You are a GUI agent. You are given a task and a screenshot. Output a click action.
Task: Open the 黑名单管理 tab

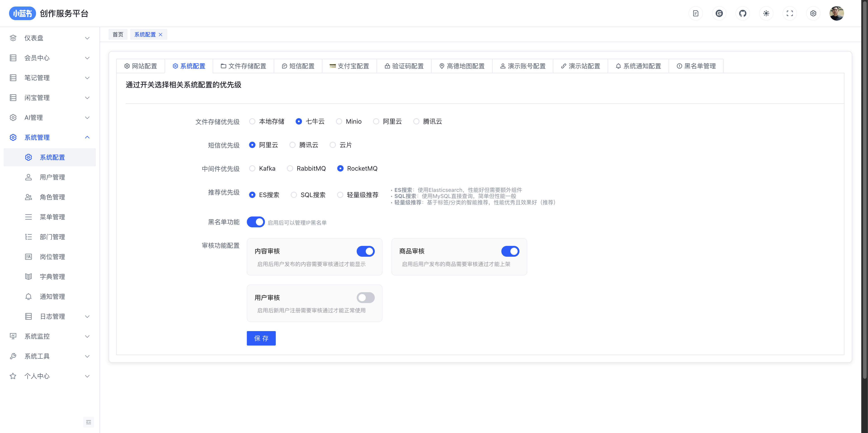(x=696, y=66)
